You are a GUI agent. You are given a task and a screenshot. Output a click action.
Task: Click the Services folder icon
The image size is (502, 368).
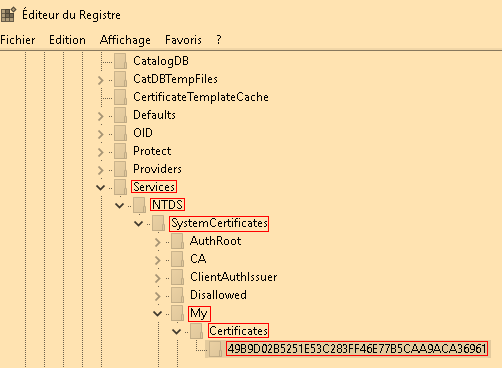(x=120, y=187)
